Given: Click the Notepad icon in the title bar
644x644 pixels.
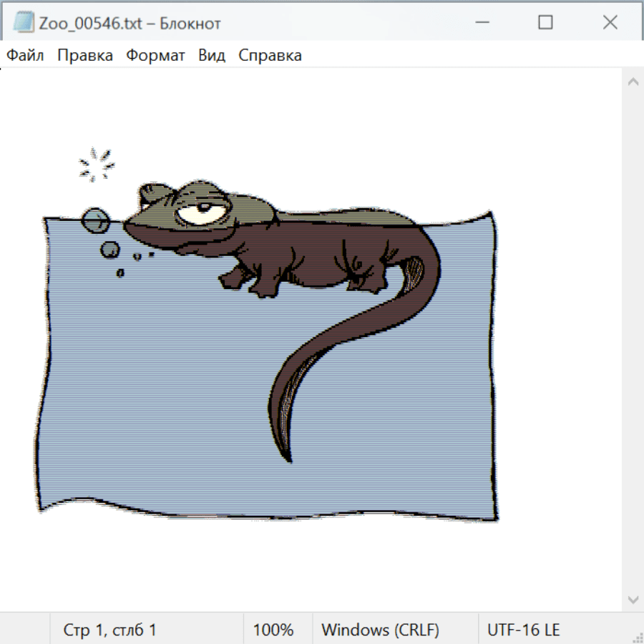Looking at the screenshot, I should pyautogui.click(x=23, y=23).
